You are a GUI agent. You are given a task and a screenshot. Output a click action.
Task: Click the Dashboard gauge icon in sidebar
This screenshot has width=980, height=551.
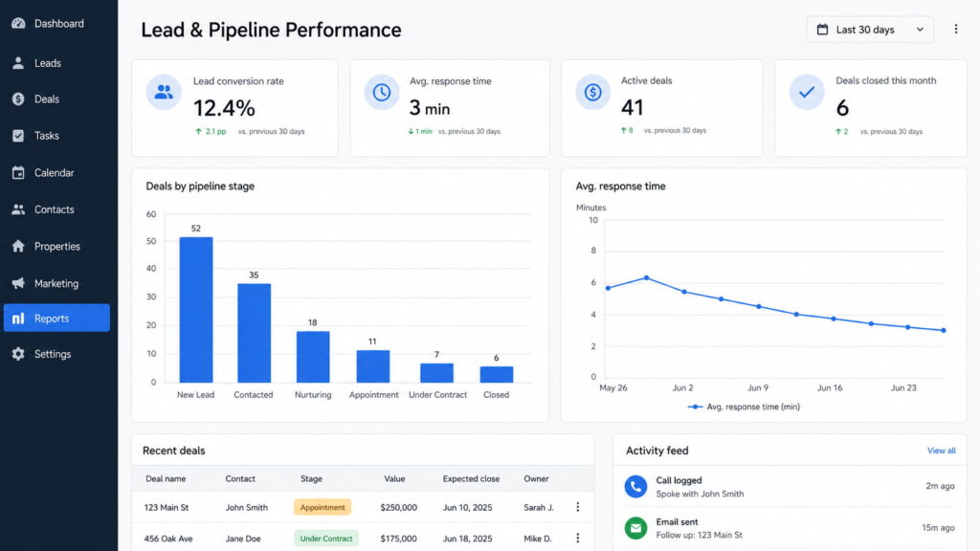point(18,24)
